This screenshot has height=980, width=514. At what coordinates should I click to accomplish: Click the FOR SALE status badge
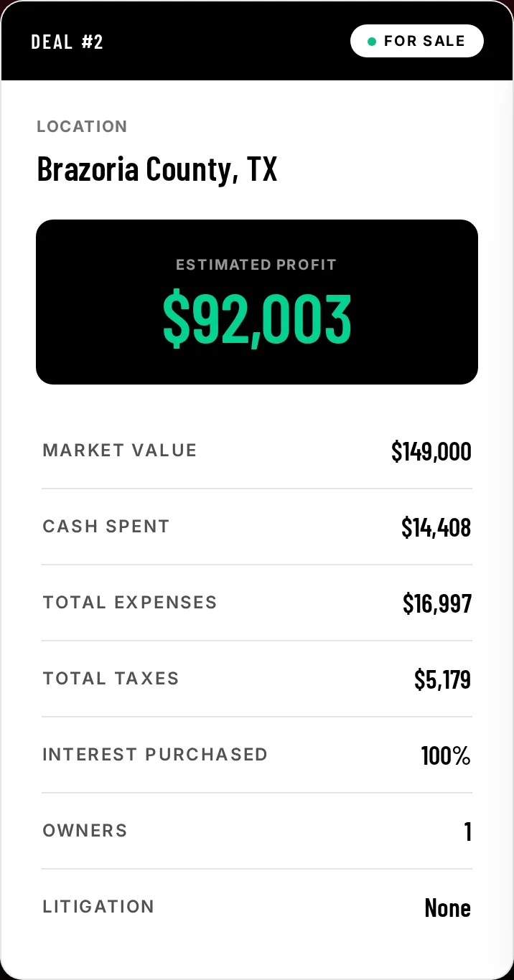click(417, 41)
